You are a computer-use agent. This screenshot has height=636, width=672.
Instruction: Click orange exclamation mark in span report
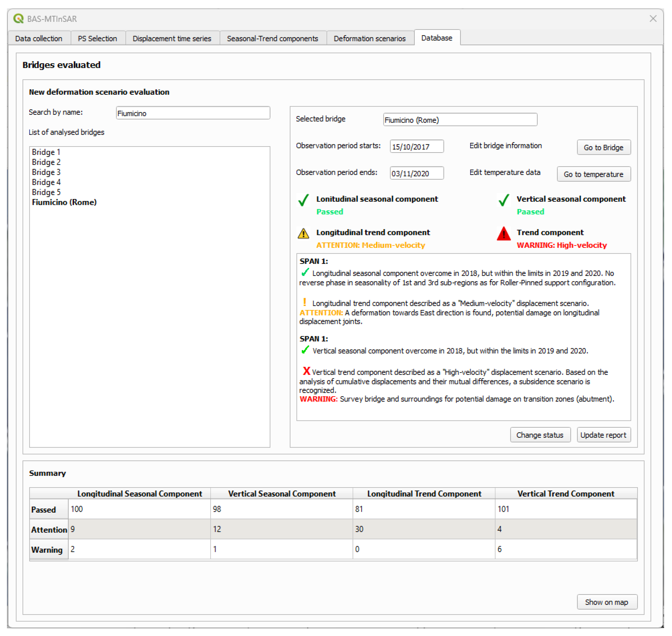[305, 302]
